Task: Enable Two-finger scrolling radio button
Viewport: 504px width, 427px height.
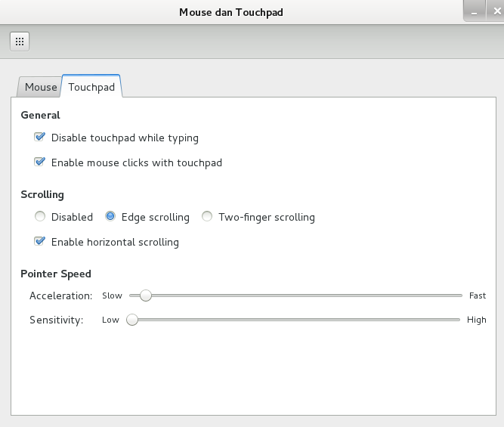Action: coord(207,217)
